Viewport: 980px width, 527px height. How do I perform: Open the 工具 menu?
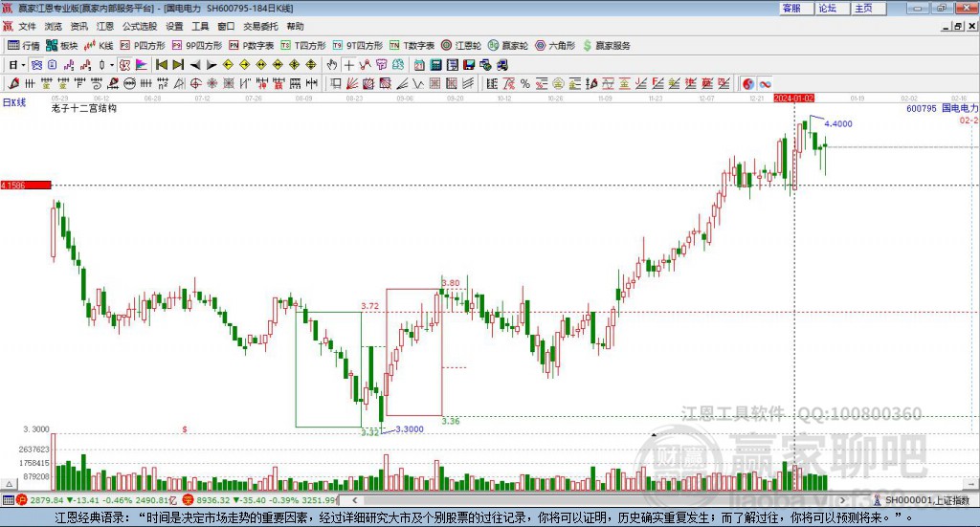tap(200, 26)
